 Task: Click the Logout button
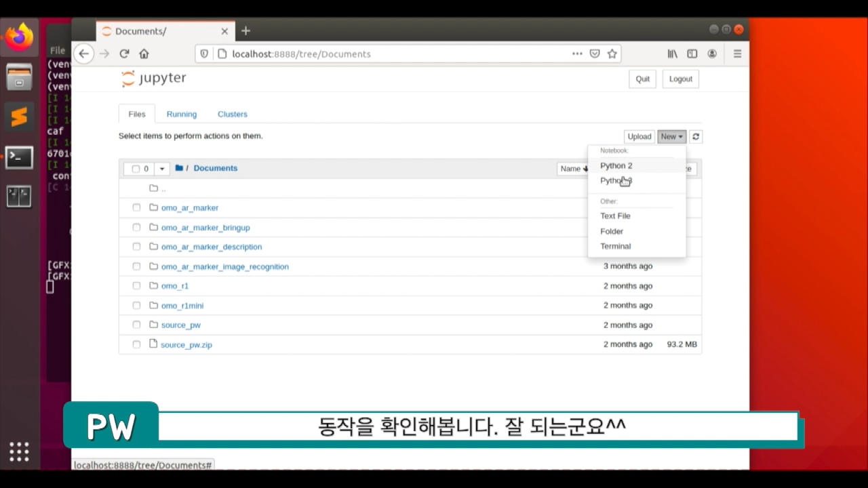680,79
